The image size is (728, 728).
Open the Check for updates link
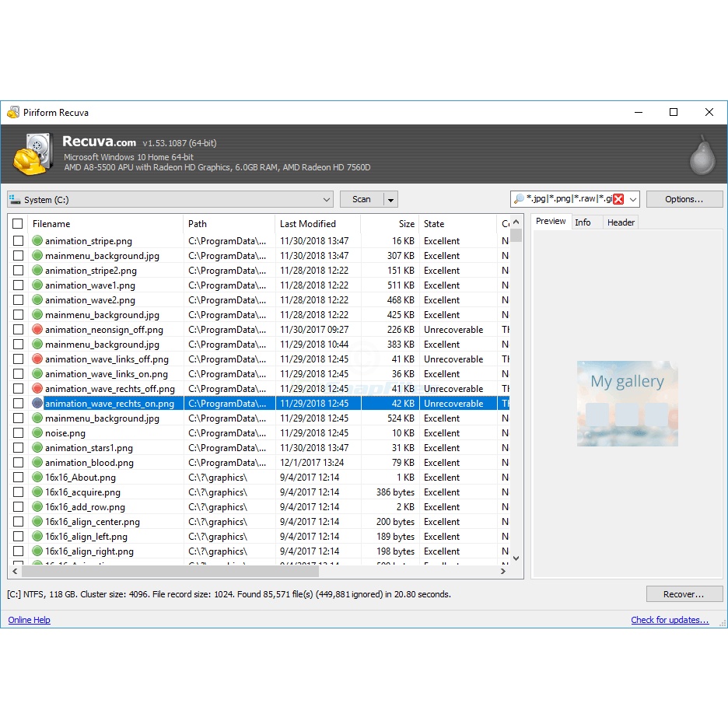670,620
